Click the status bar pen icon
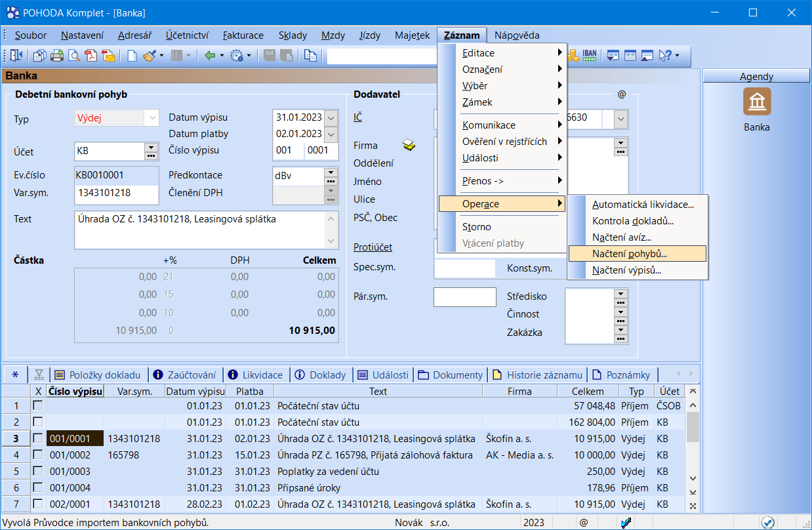The height and width of the screenshot is (530, 812). click(x=626, y=523)
